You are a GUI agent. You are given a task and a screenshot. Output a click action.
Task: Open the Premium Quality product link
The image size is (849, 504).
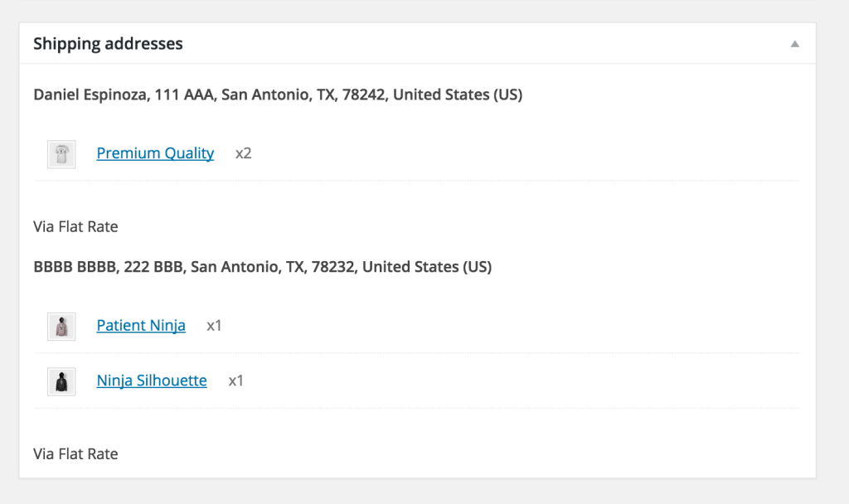155,153
